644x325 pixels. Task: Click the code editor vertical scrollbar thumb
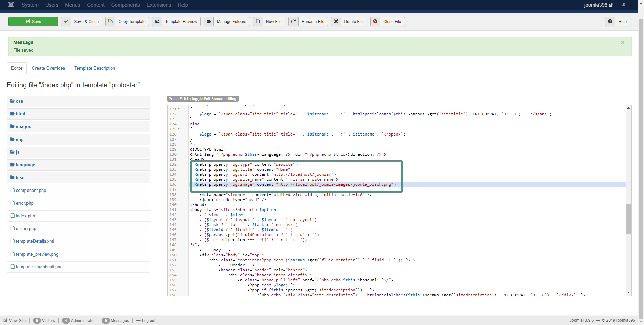[628, 219]
